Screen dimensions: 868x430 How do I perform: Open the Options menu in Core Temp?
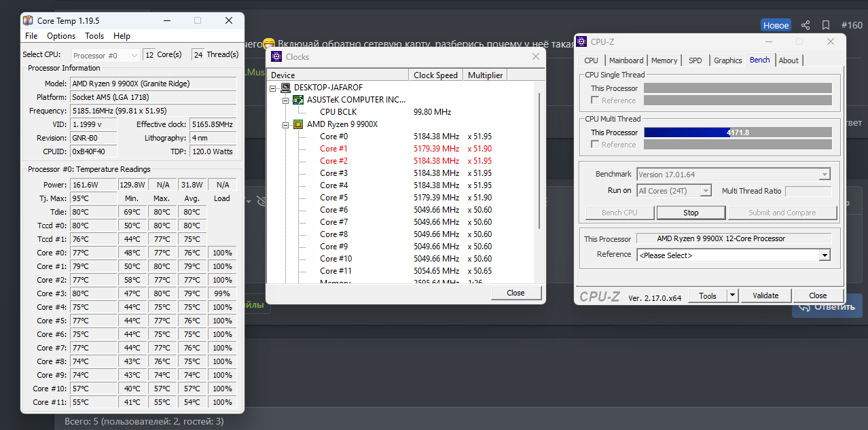pyautogui.click(x=61, y=36)
